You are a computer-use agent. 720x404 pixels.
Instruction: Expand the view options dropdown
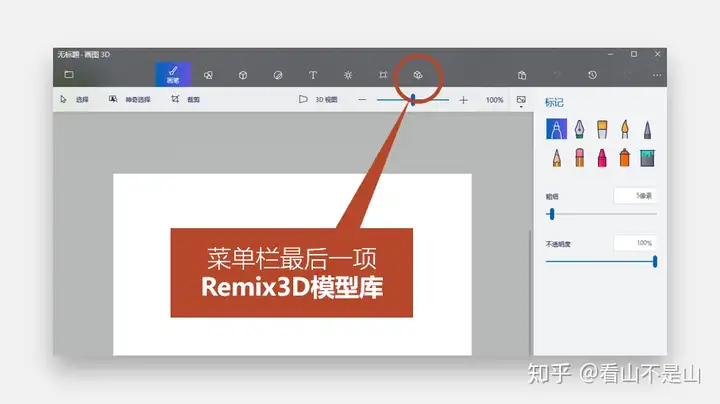tap(521, 101)
